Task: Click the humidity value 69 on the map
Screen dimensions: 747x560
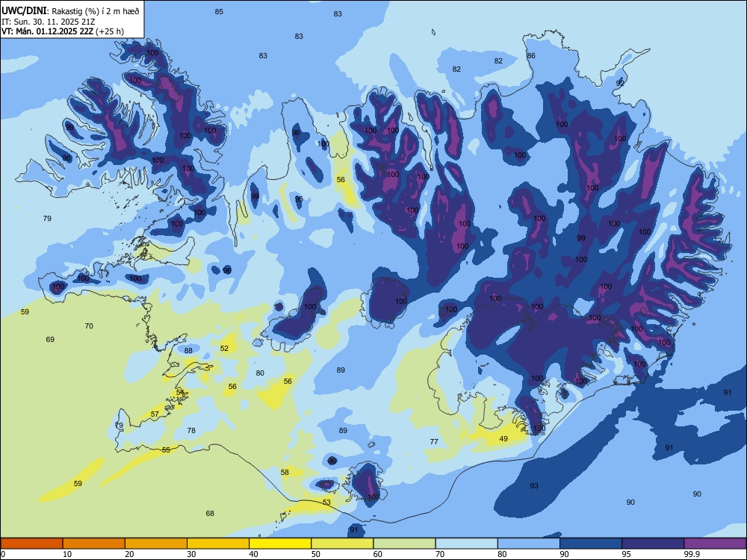Action: [50, 340]
